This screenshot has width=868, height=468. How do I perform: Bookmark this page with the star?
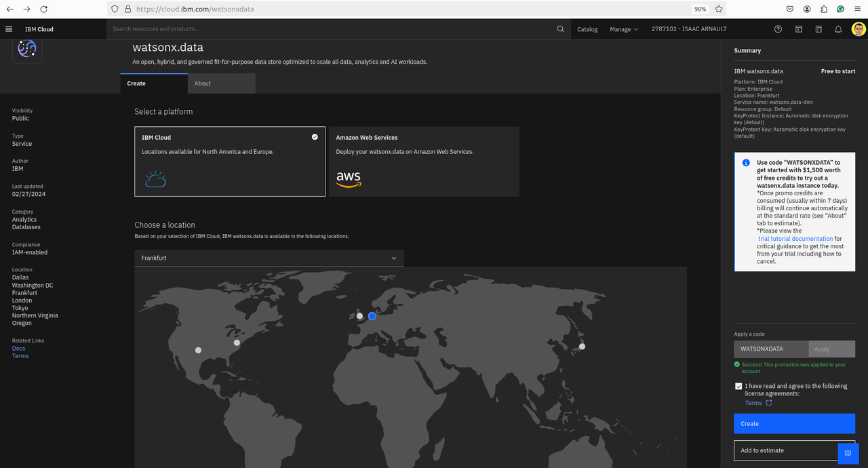(x=719, y=9)
